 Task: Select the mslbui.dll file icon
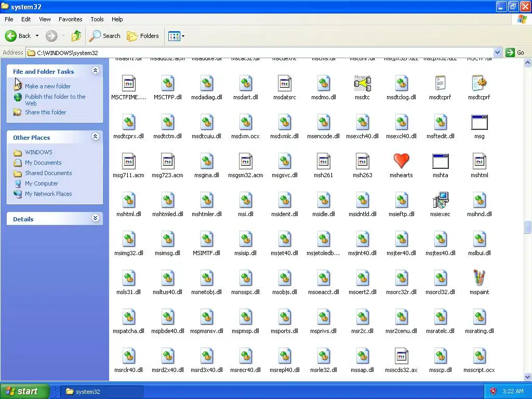point(480,239)
